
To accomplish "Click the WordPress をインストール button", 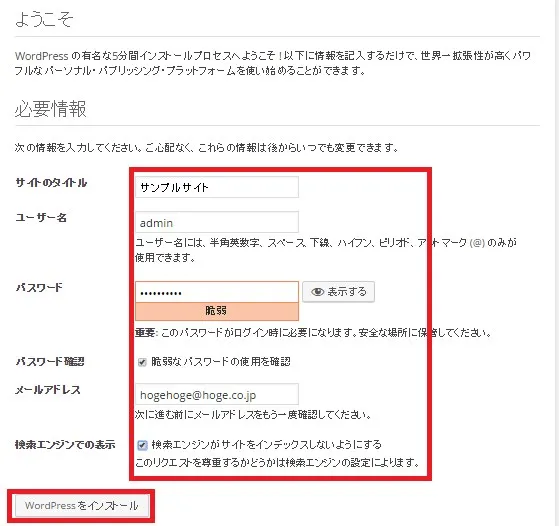I will pyautogui.click(x=82, y=506).
